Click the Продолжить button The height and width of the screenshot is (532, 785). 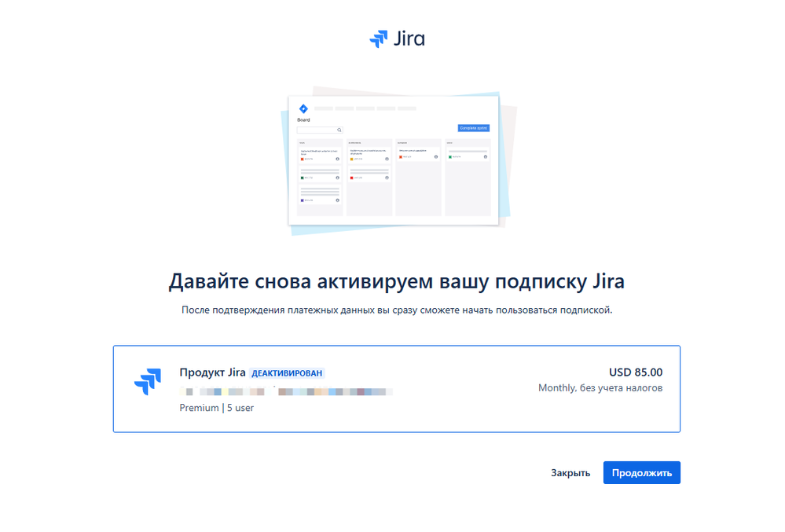pos(641,472)
